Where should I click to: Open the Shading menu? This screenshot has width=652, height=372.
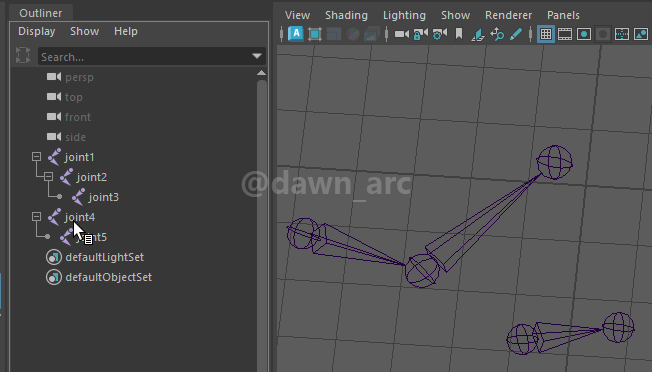click(x=346, y=15)
